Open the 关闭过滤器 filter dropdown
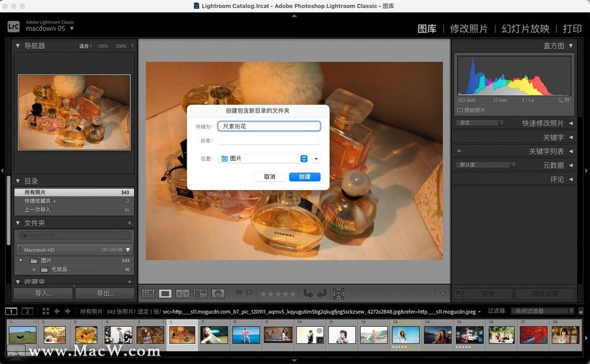Image resolution: width=590 pixels, height=364 pixels. point(542,311)
